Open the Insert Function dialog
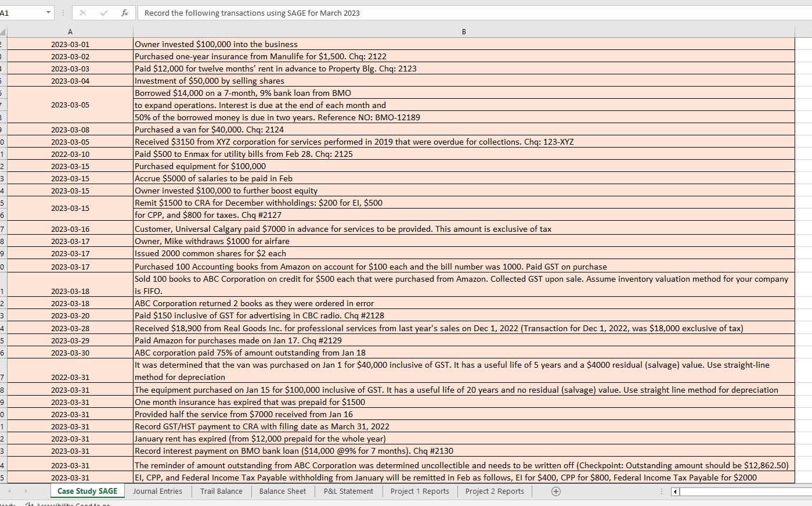The width and height of the screenshot is (812, 506). pyautogui.click(x=125, y=13)
